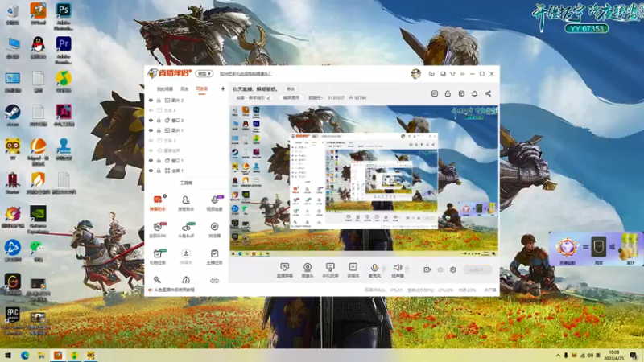Screen dimensions: 644x362
Task: Click the 修改 title edit button
Action: [291, 89]
